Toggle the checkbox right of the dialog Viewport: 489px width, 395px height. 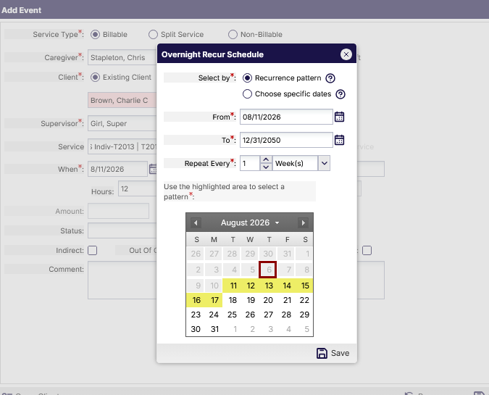point(367,250)
